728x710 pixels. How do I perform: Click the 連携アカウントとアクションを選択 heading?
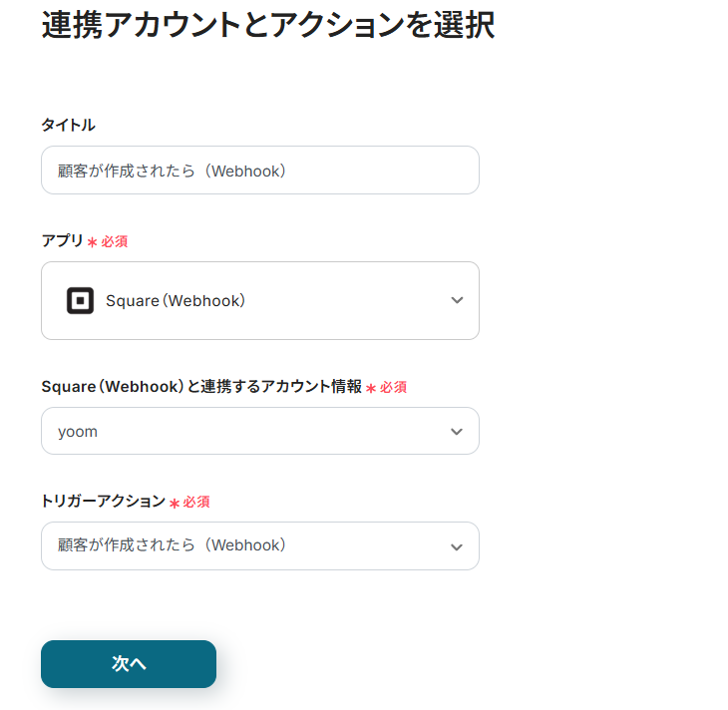point(267,26)
